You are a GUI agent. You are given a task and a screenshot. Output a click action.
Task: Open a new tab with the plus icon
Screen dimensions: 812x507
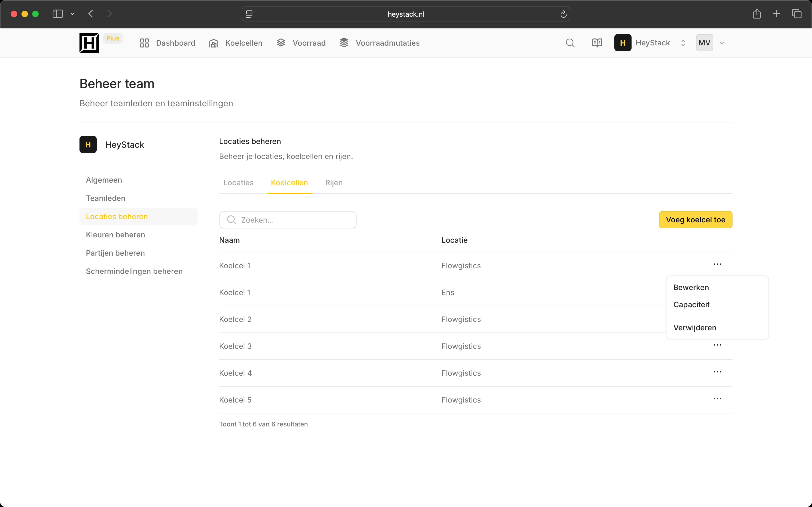point(776,14)
